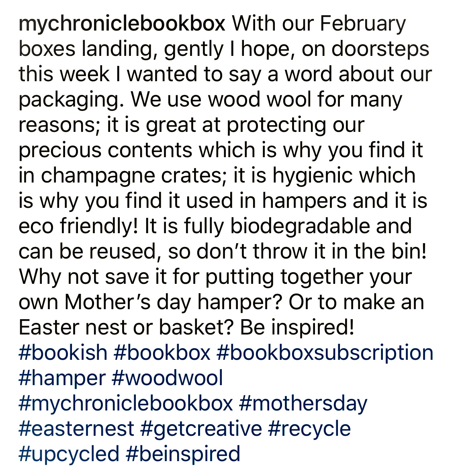This screenshot has width=452, height=476.
Task: Open the #mothersday hashtag
Action: [x=303, y=403]
